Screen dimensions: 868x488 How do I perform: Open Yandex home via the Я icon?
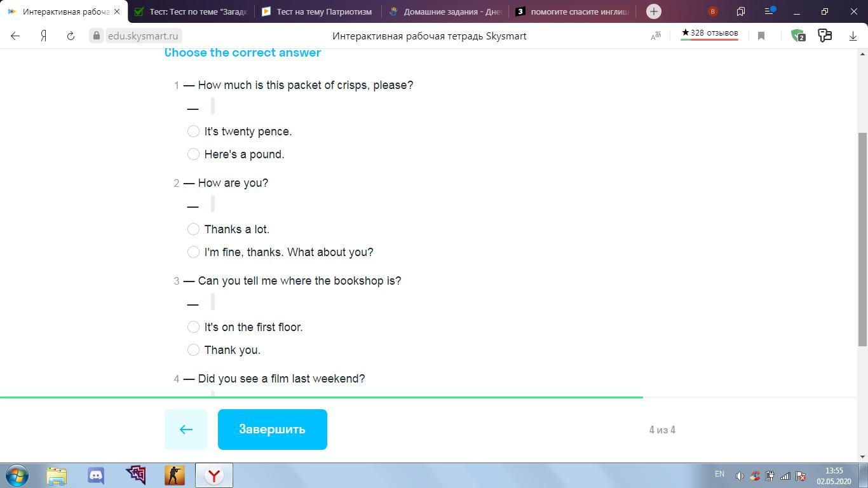(43, 36)
